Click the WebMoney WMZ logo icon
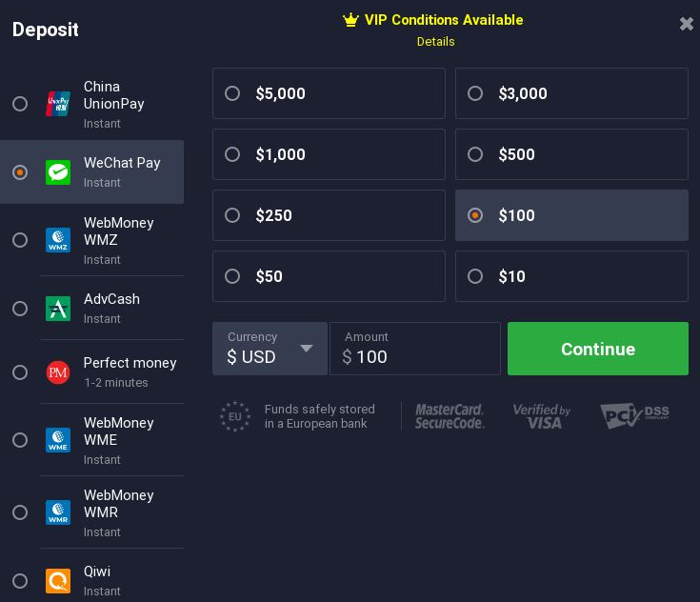700x602 pixels. click(x=58, y=240)
